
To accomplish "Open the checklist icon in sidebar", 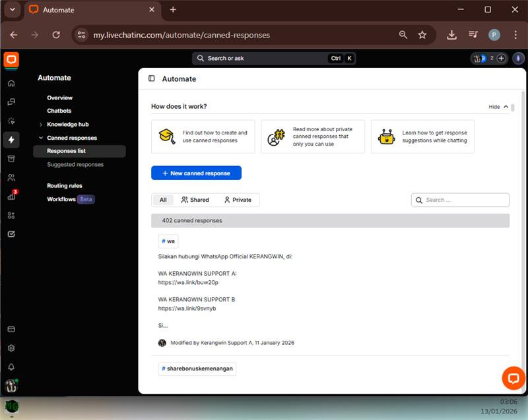I will (x=11, y=234).
